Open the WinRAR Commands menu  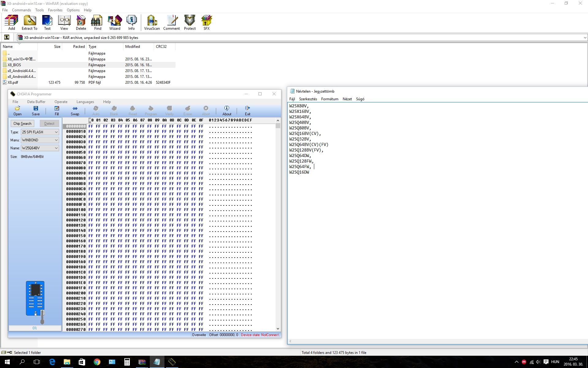(x=21, y=10)
